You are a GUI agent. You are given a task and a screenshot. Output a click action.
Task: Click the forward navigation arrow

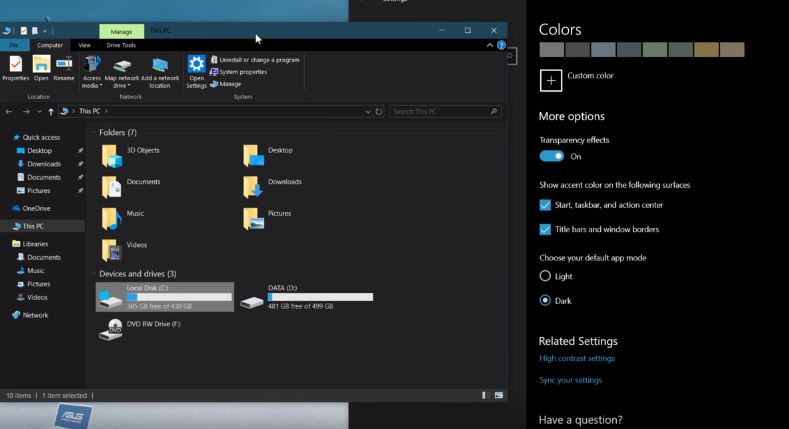click(x=26, y=112)
